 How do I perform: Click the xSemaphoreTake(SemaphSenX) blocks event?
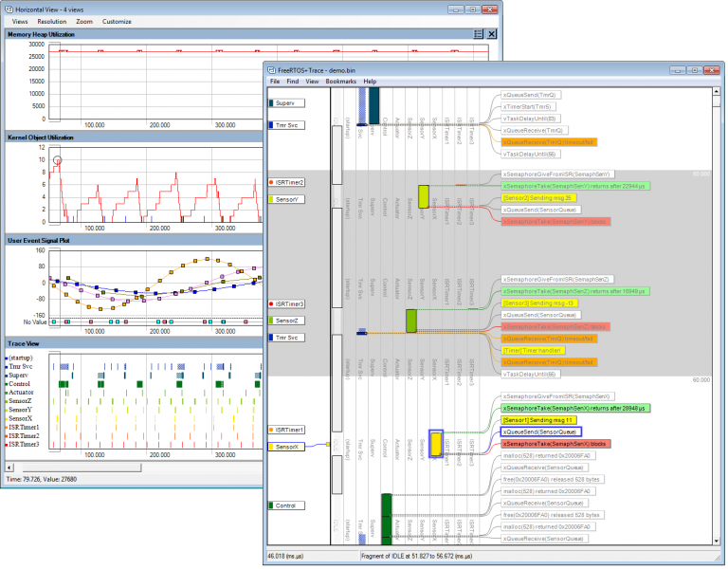click(555, 444)
